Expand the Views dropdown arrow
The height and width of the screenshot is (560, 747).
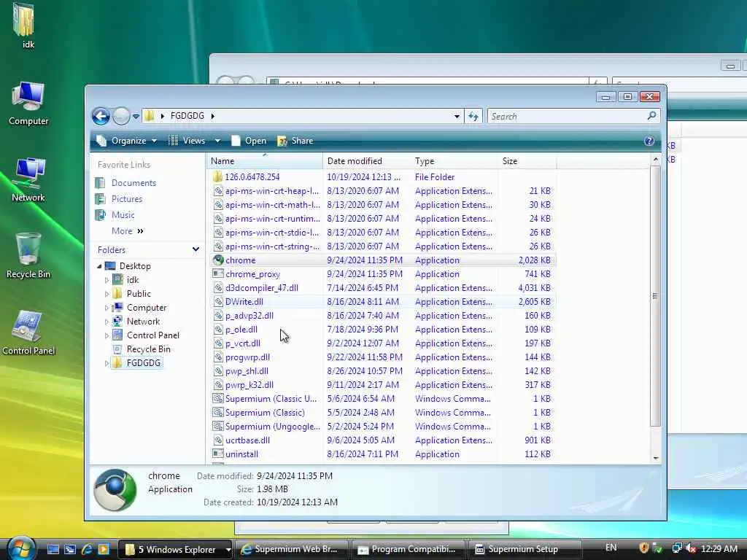point(217,141)
